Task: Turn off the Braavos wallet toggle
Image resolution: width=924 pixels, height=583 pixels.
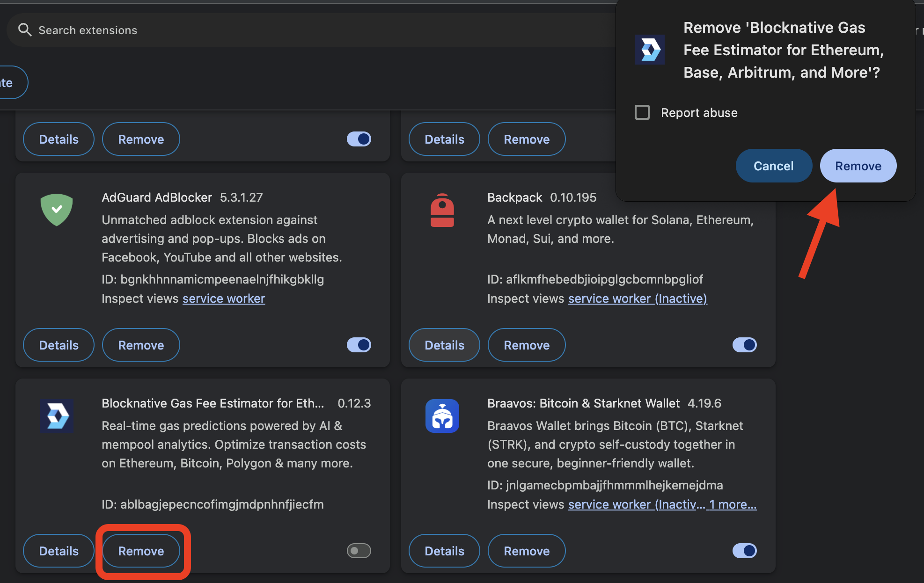Action: [745, 551]
